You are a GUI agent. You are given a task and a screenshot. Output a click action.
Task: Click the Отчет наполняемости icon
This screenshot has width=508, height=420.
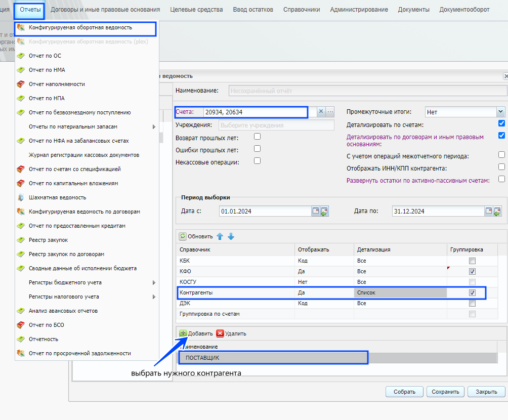pyautogui.click(x=21, y=85)
